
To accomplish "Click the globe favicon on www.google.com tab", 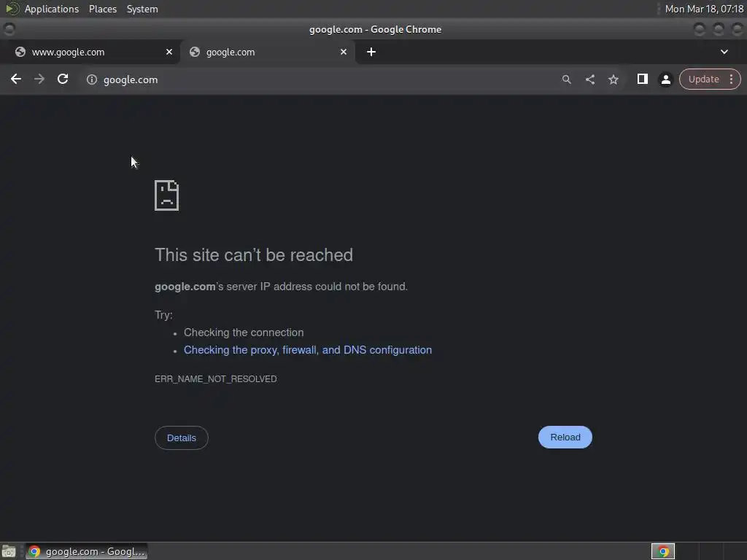I will click(x=20, y=52).
